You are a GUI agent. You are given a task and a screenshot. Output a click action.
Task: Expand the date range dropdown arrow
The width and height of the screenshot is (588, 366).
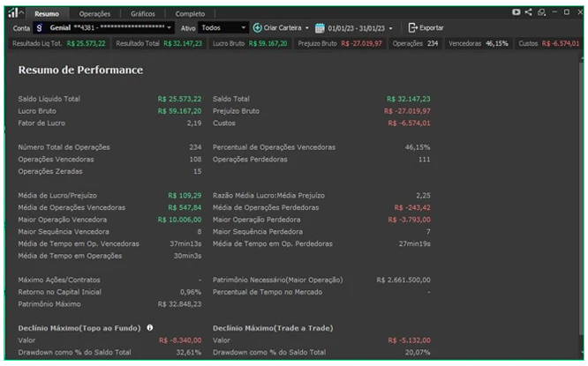point(391,28)
